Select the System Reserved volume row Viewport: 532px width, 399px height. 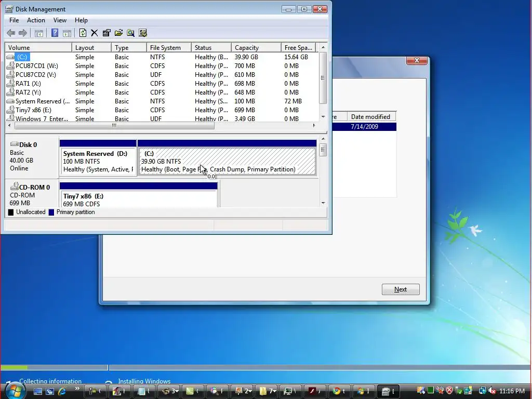point(162,101)
